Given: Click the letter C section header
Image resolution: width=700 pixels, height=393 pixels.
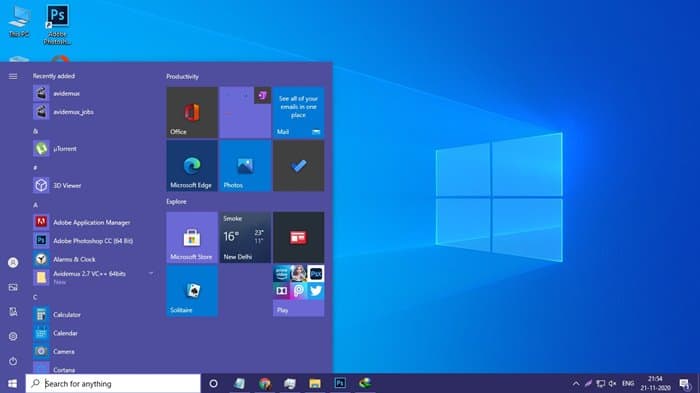Looking at the screenshot, I should point(35,297).
